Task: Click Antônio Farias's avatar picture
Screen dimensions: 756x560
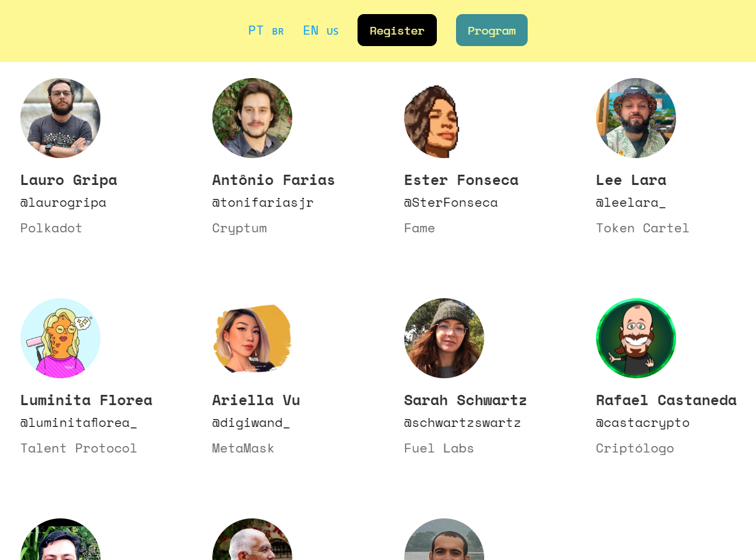Action: coord(252,118)
